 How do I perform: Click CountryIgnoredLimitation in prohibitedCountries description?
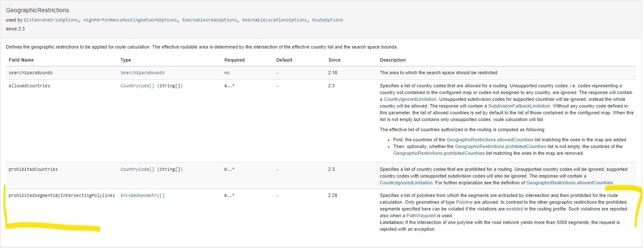click(x=406, y=183)
